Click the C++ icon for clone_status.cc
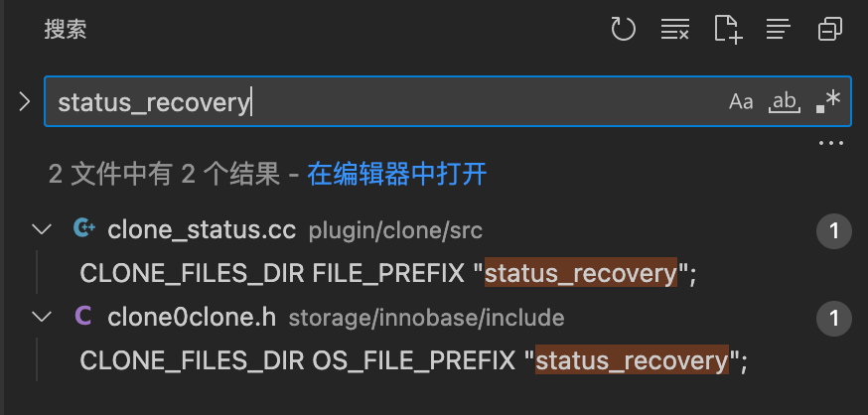Image resolution: width=868 pixels, height=415 pixels. click(x=84, y=230)
